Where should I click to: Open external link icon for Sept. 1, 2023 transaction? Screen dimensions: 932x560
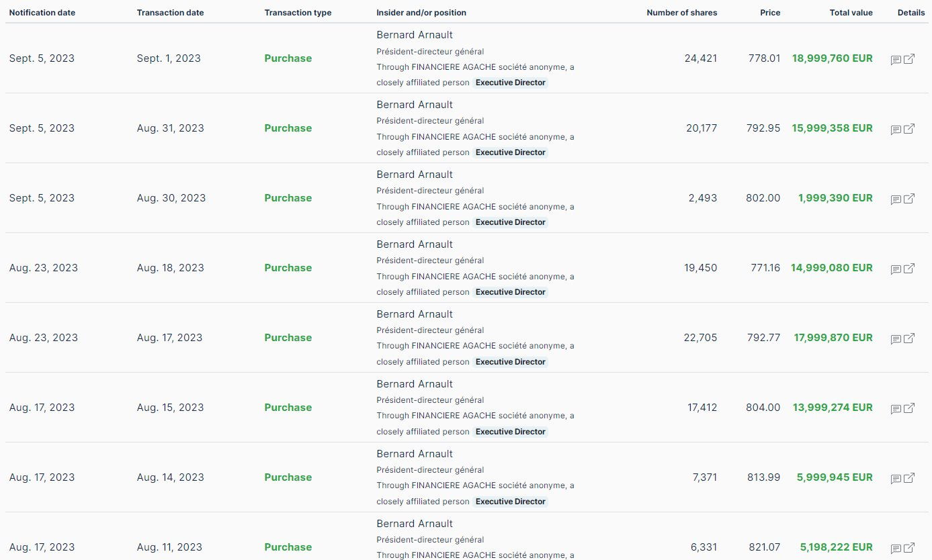(x=909, y=59)
